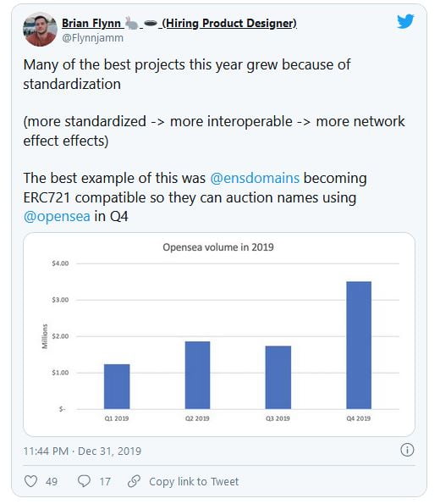The width and height of the screenshot is (440, 504).
Task: Click the Q3 2019 bar
Action: pyautogui.click(x=278, y=377)
